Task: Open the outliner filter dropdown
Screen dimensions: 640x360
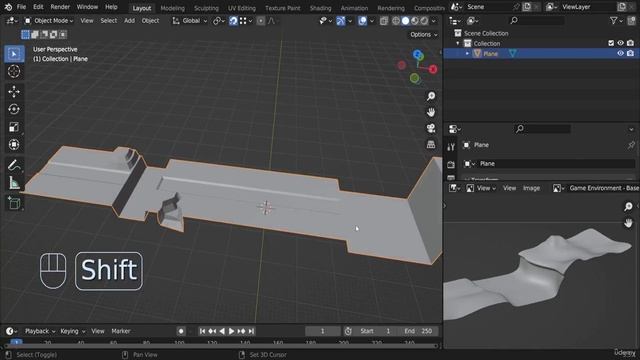Action: (x=616, y=21)
